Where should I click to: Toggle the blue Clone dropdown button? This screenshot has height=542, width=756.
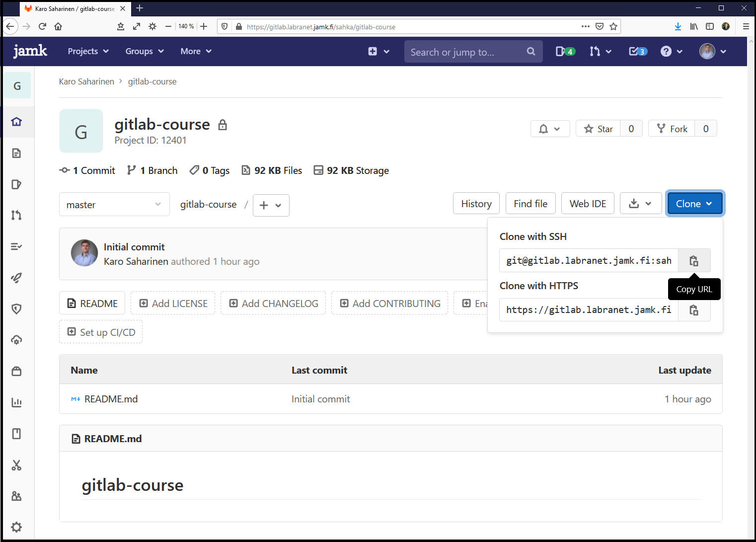pyautogui.click(x=694, y=204)
